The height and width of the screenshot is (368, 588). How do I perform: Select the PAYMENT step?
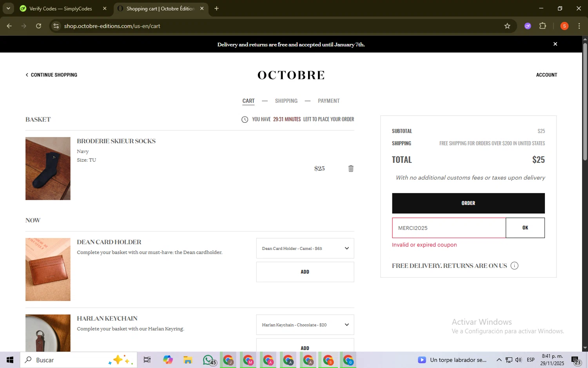(x=328, y=101)
